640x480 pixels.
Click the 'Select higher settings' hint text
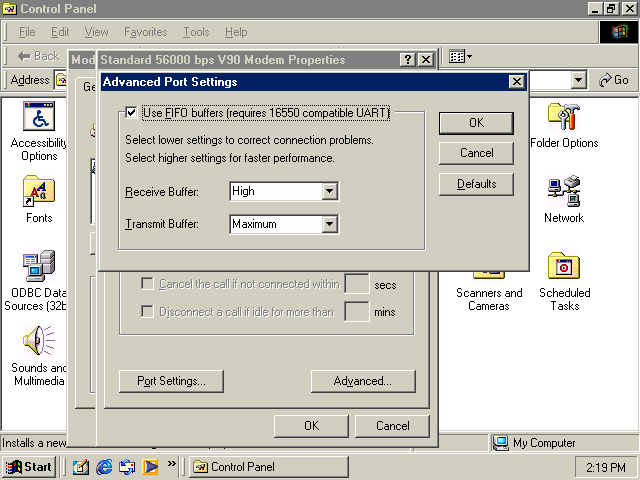pyautogui.click(x=230, y=158)
